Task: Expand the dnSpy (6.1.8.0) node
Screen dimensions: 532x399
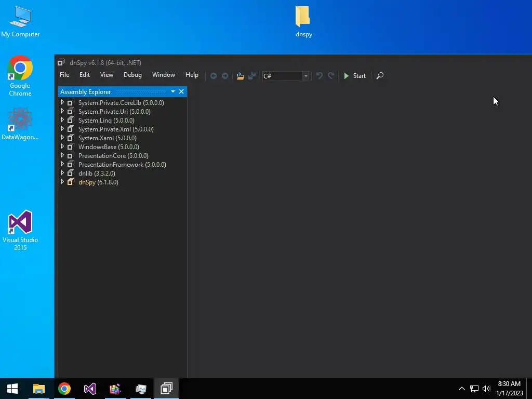Action: pos(62,181)
